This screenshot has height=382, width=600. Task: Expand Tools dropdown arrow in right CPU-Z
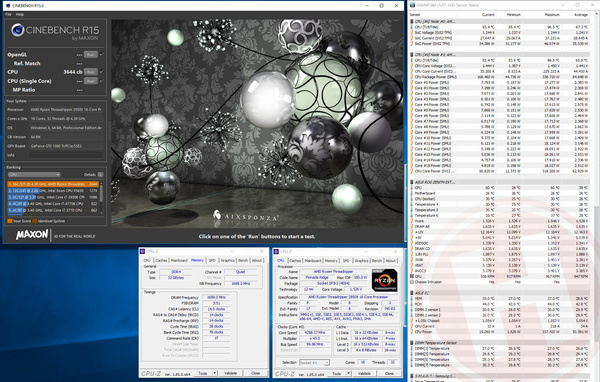pos(349,373)
